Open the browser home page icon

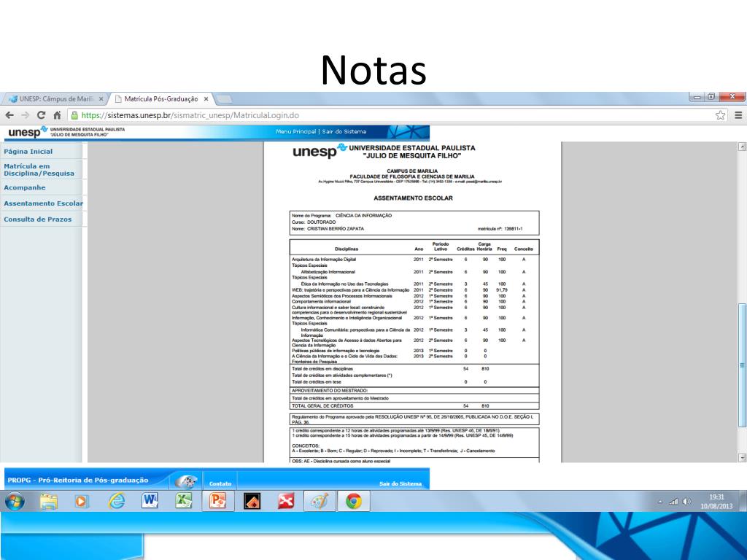[x=57, y=115]
